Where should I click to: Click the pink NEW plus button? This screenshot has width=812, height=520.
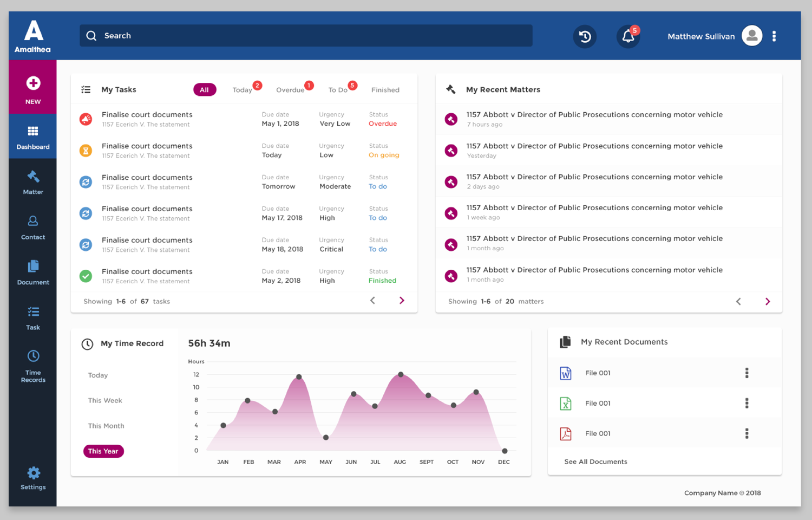pyautogui.click(x=33, y=87)
